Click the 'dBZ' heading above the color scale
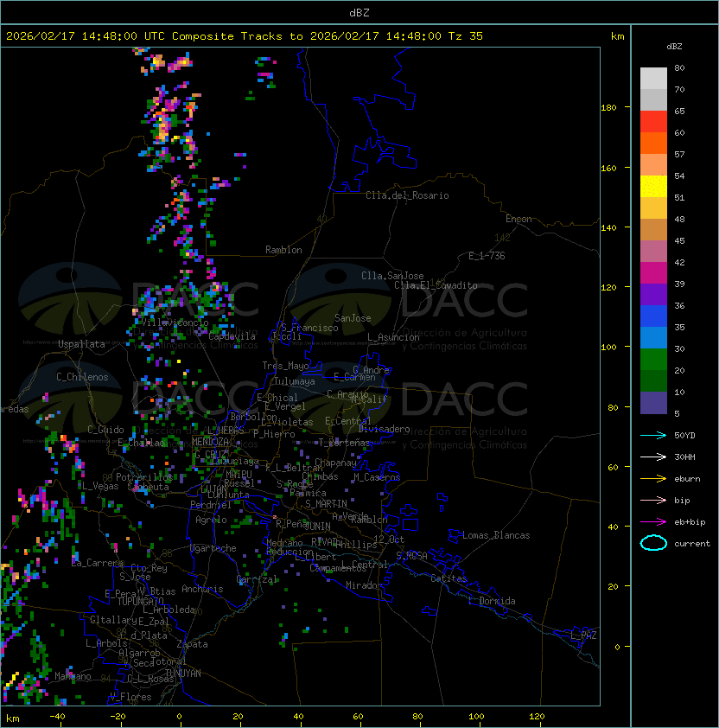 click(x=674, y=47)
